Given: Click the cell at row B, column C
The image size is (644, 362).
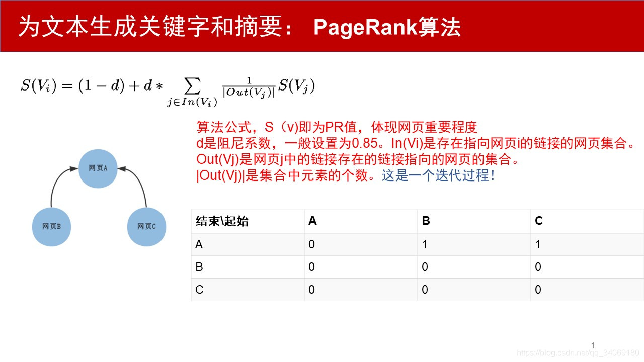Looking at the screenshot, I should pos(587,267).
